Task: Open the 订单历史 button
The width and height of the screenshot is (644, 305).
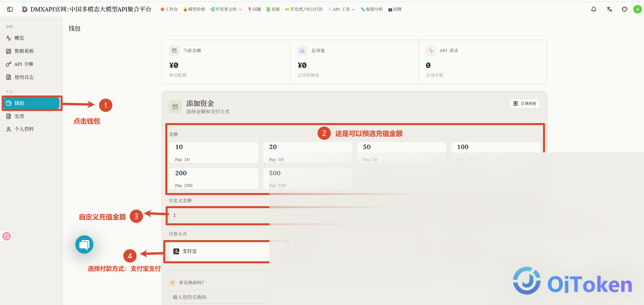Action: pyautogui.click(x=524, y=104)
